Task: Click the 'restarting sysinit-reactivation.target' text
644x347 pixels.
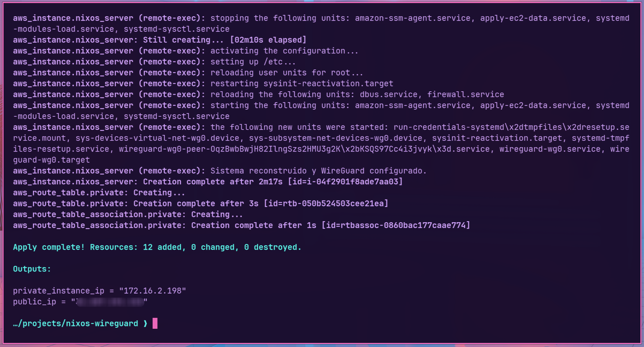Action: click(x=302, y=84)
